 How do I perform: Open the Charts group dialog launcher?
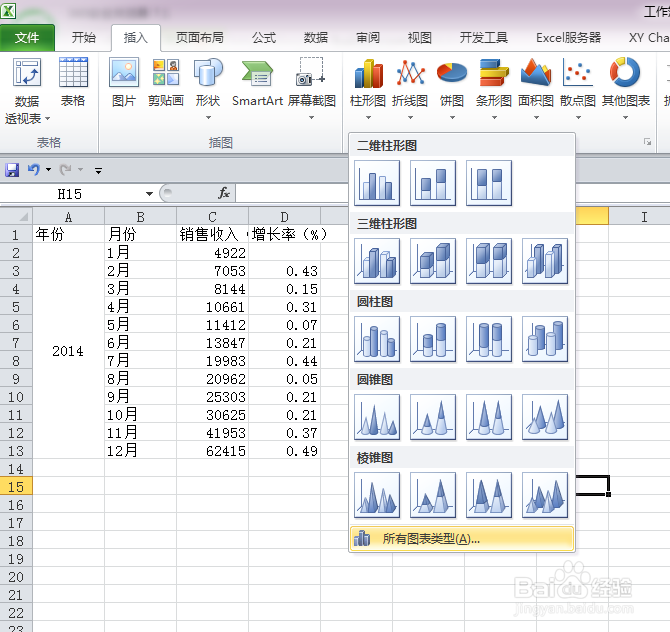[648, 142]
